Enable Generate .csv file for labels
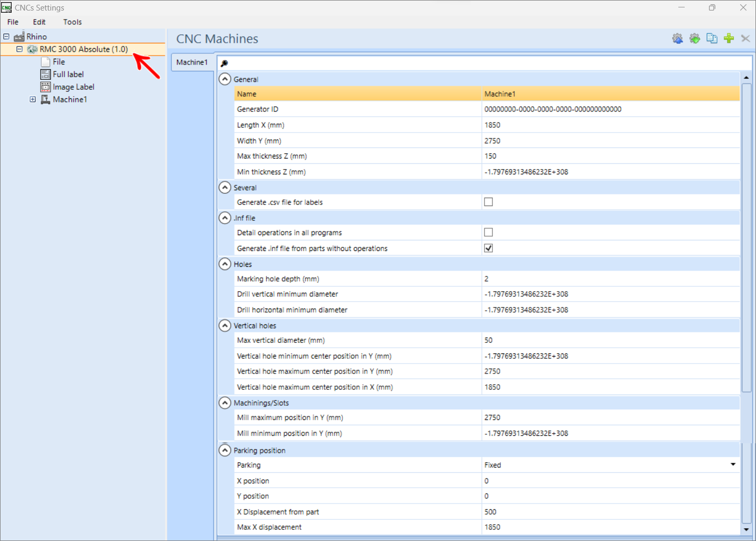The width and height of the screenshot is (756, 541). tap(489, 202)
